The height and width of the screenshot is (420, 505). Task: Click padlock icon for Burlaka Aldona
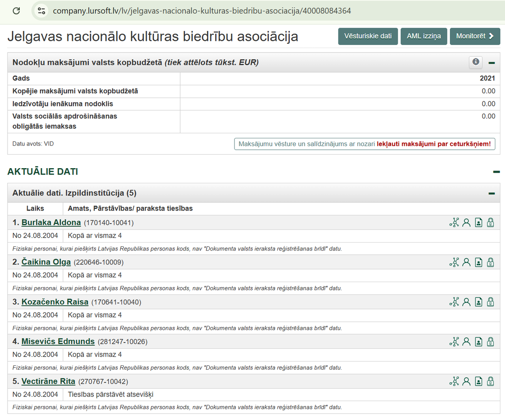490,222
